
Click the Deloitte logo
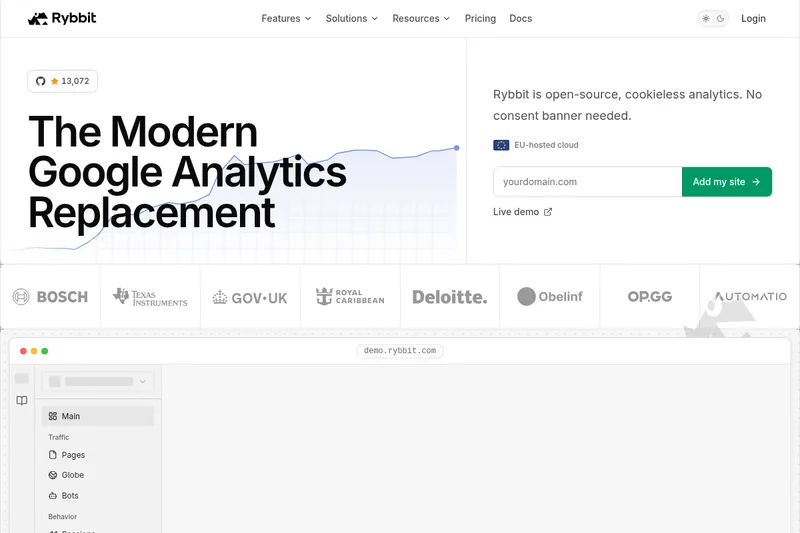pos(449,297)
